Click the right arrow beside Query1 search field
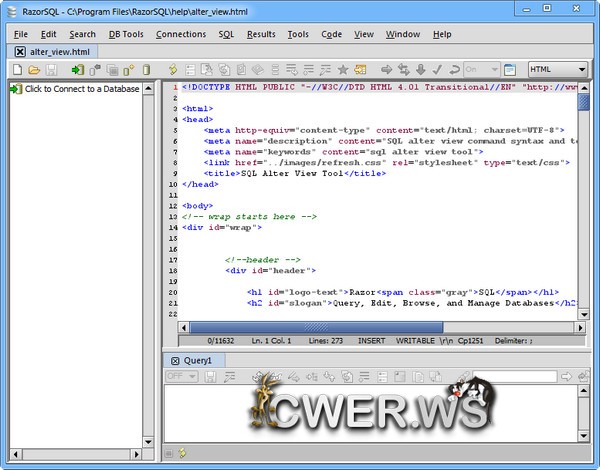600x470 pixels. (566, 377)
